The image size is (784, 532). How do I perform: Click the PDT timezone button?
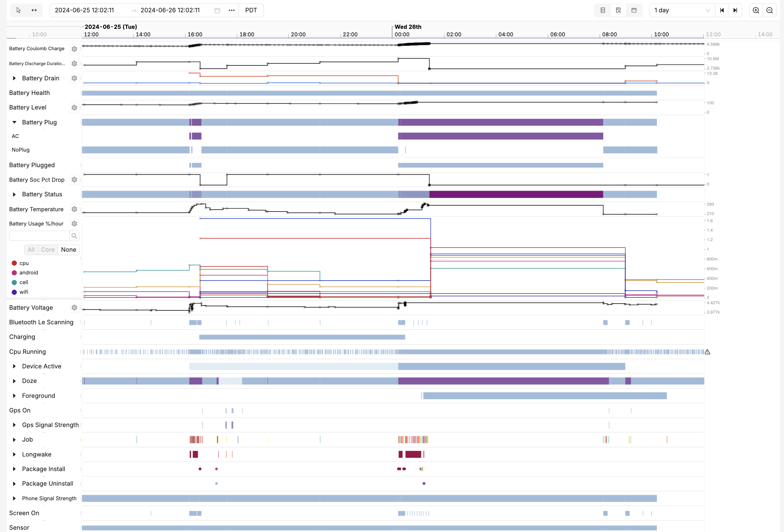(x=251, y=10)
